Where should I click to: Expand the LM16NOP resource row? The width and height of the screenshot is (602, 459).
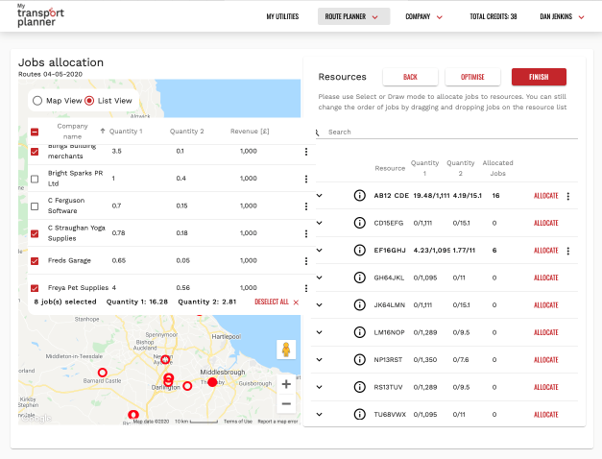pyautogui.click(x=320, y=332)
